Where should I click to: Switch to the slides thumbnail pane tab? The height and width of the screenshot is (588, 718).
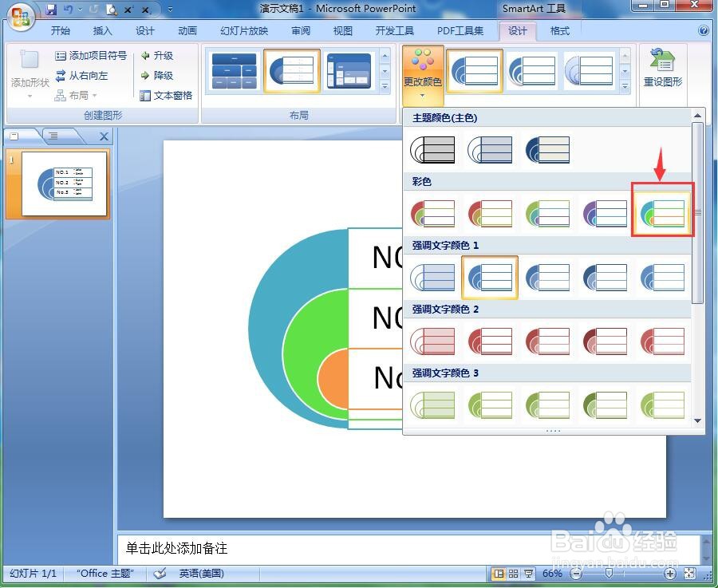point(14,136)
